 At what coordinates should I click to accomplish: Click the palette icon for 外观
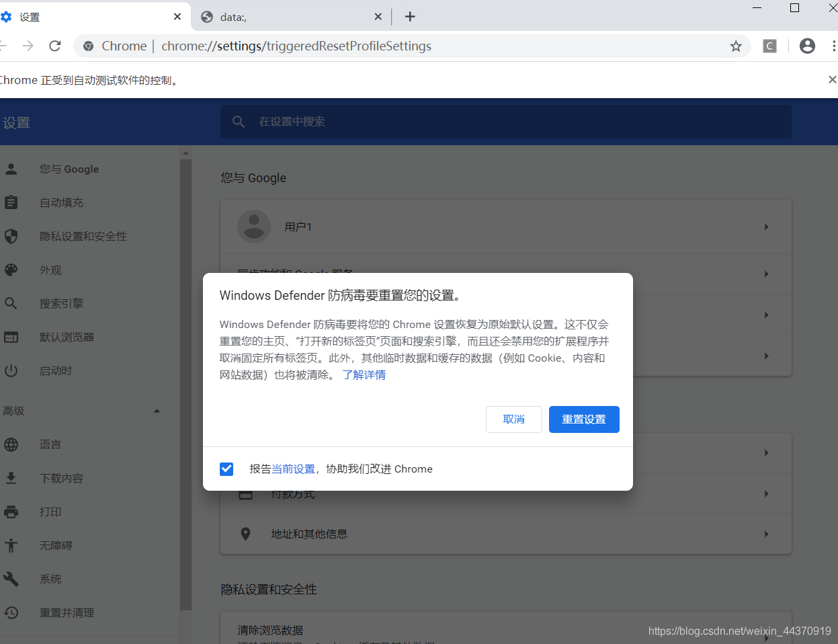coord(11,270)
